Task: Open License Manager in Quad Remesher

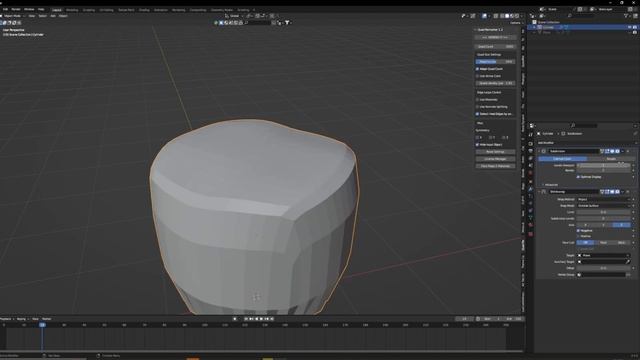Action: click(495, 159)
